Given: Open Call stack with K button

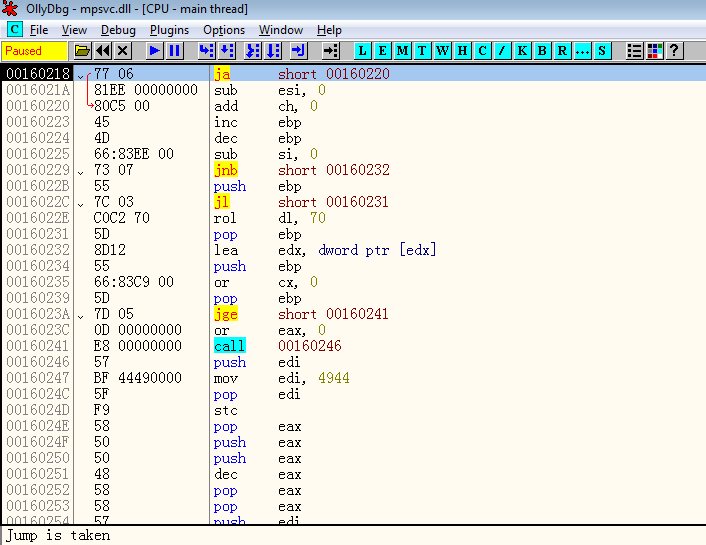Looking at the screenshot, I should point(522,50).
